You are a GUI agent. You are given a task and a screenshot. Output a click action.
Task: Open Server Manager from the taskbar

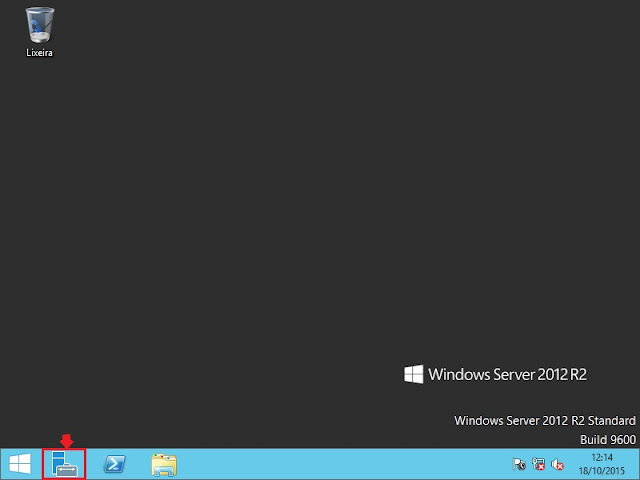click(x=64, y=464)
